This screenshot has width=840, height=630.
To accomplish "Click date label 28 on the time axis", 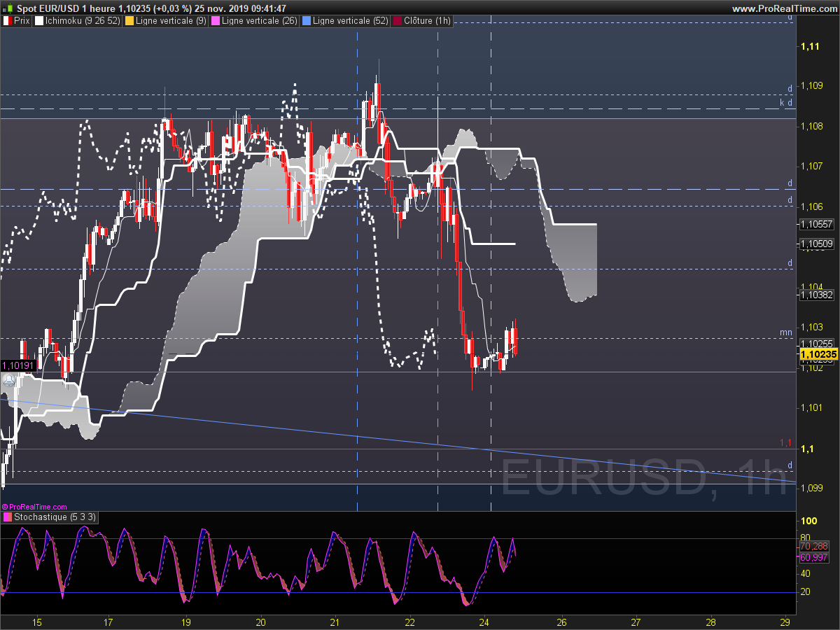I will (x=710, y=622).
